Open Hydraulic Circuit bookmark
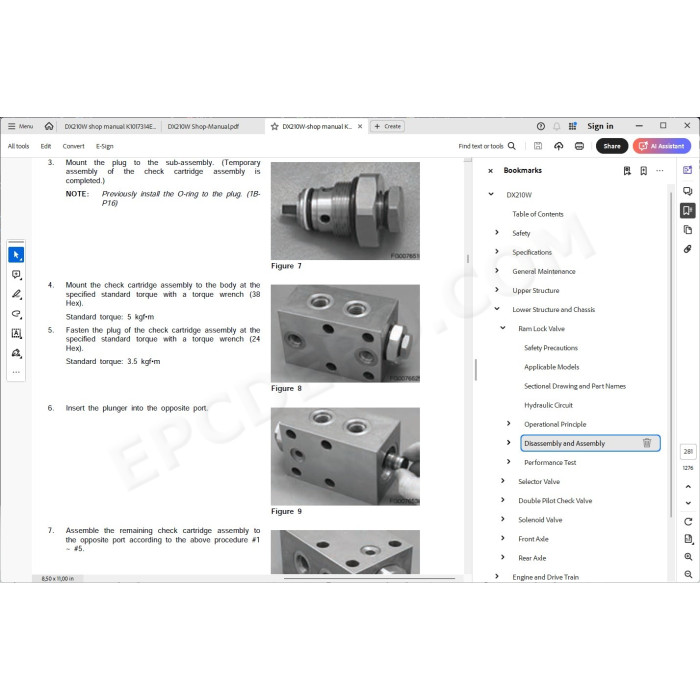The width and height of the screenshot is (700, 700). coord(548,405)
